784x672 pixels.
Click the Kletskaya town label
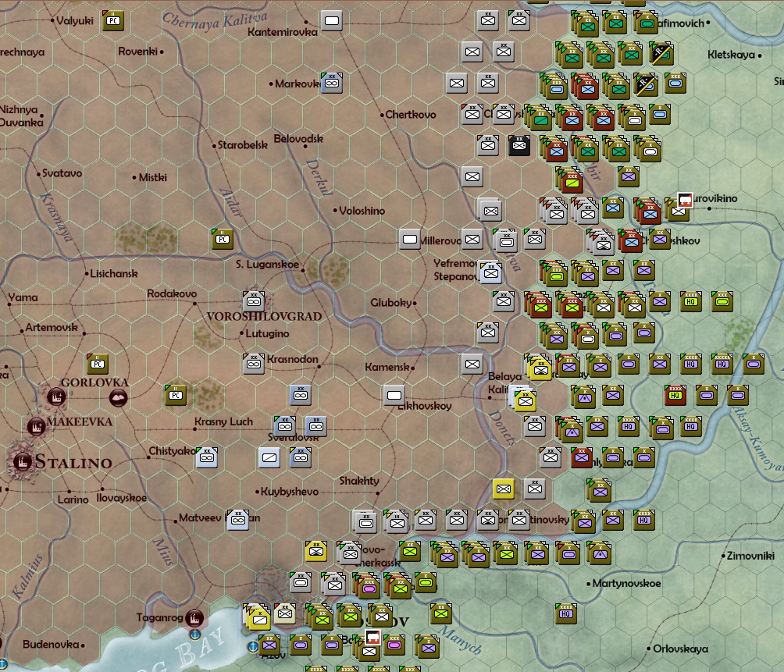click(731, 55)
